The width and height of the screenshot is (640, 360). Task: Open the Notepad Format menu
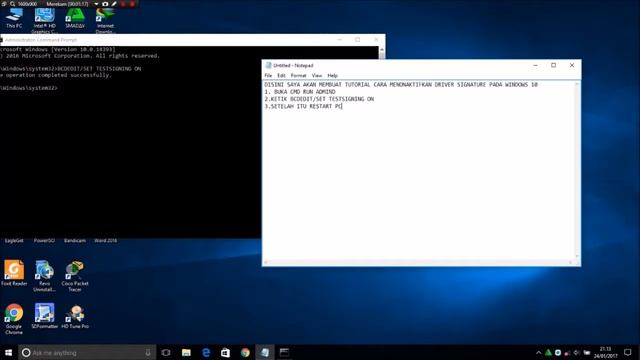pyautogui.click(x=298, y=76)
